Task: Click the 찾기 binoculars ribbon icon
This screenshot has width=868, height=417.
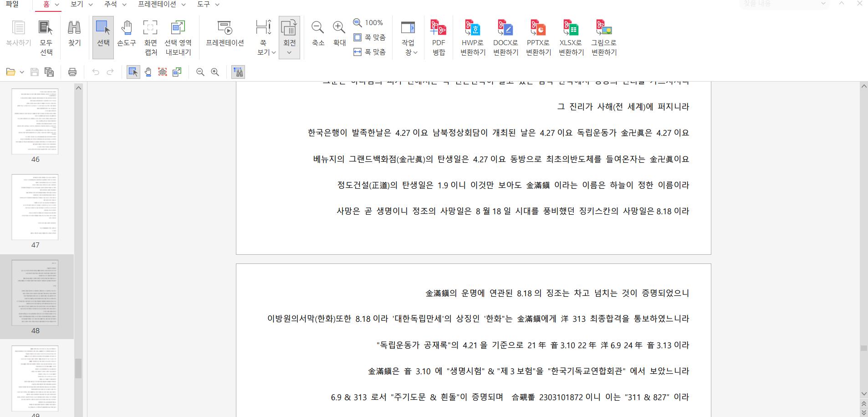Action: (74, 34)
